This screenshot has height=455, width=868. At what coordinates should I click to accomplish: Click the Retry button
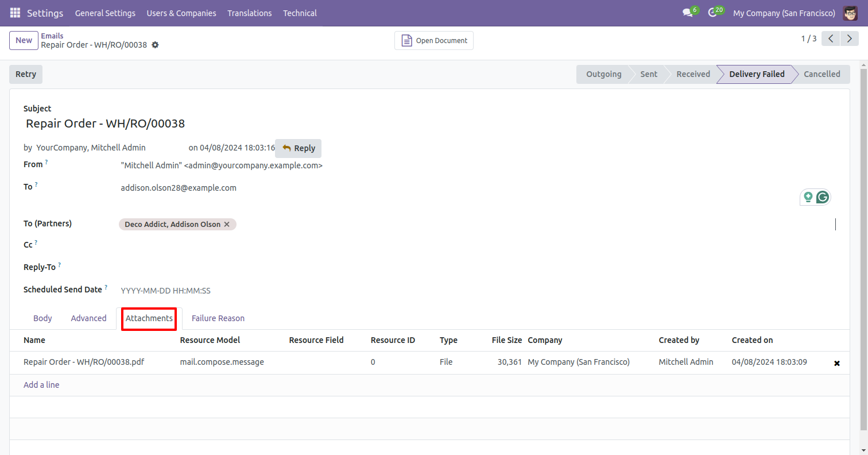coord(26,74)
